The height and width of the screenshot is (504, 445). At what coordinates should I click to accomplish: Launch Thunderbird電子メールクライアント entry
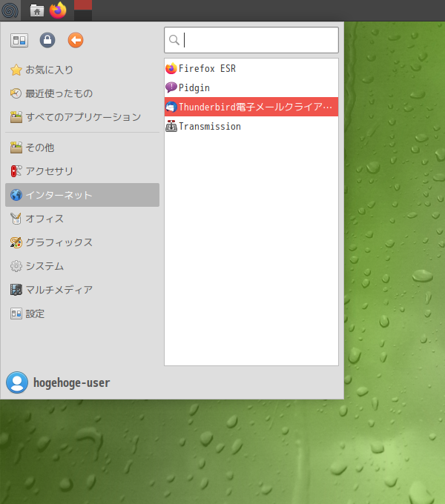tap(251, 107)
